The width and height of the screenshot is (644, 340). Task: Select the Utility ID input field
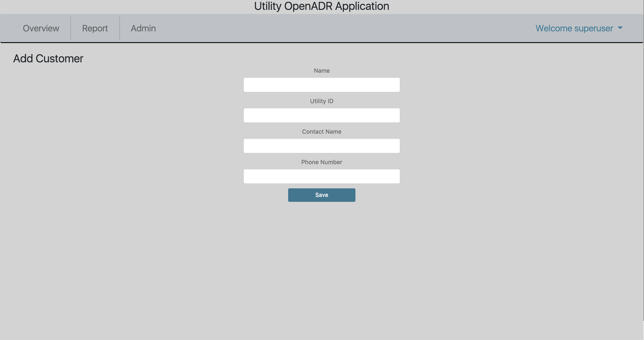321,115
